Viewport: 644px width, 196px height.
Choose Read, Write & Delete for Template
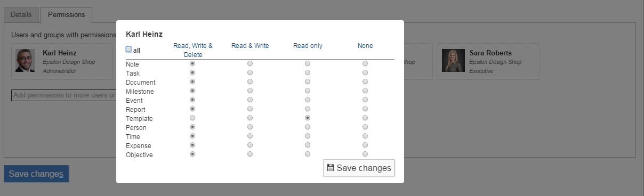[192, 118]
